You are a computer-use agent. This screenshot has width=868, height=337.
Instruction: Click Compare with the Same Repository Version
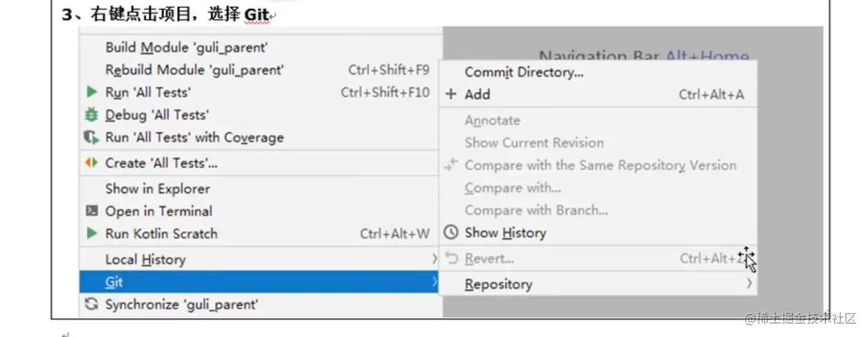pyautogui.click(x=600, y=165)
